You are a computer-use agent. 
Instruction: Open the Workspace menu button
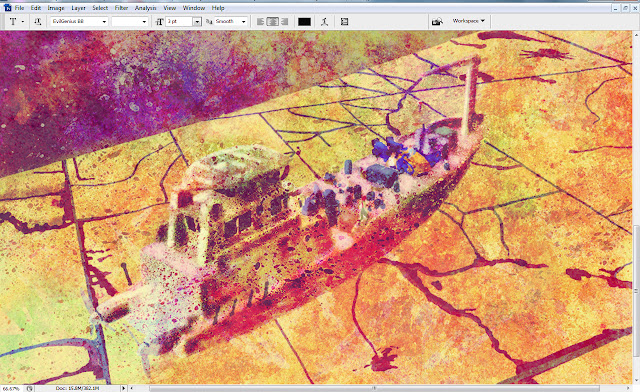coord(468,21)
